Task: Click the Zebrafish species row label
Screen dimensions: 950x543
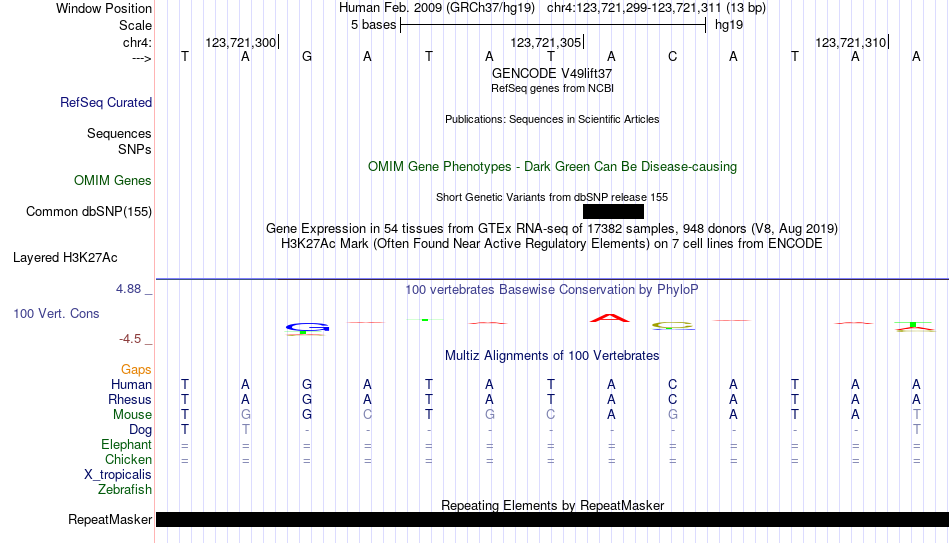Action: 125,490
